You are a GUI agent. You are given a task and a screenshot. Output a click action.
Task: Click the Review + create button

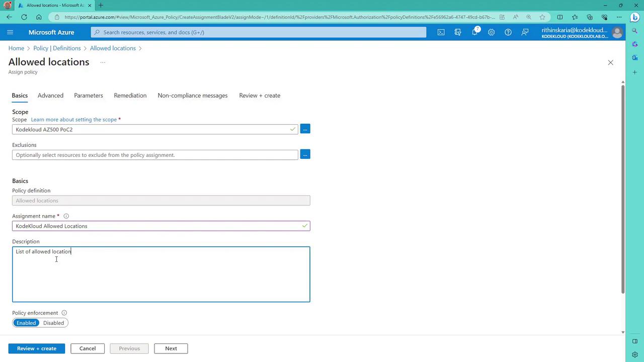[37, 348]
